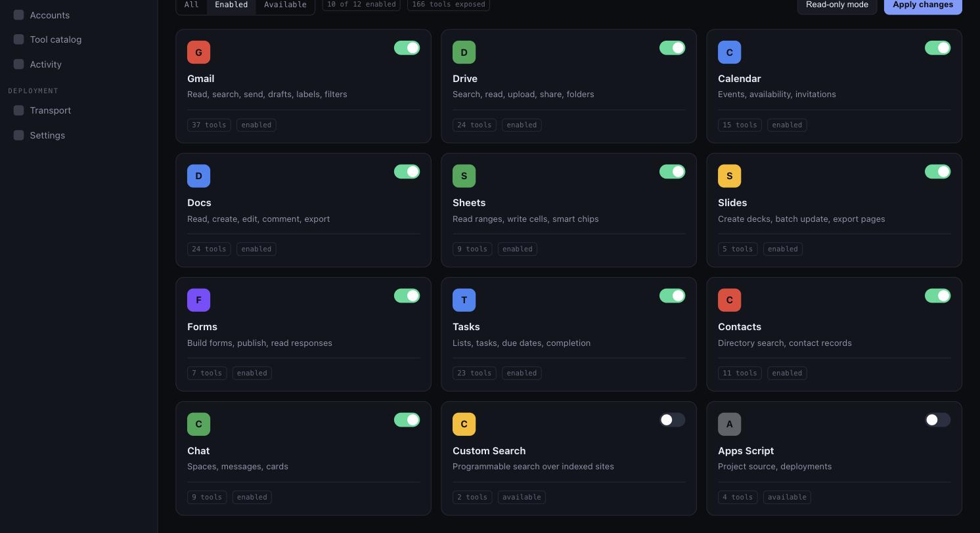Disable the Gmail toggle switch
The width and height of the screenshot is (980, 533).
pyautogui.click(x=407, y=48)
